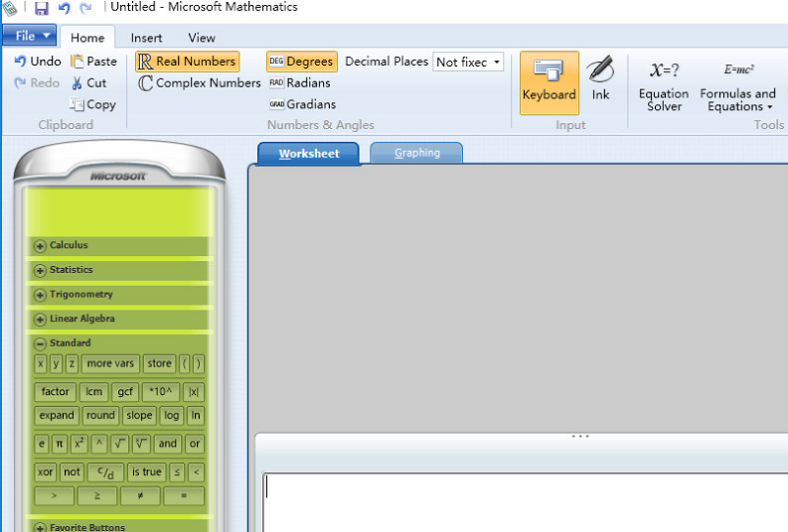
Task: Click the caret exponent button
Action: pyautogui.click(x=99, y=444)
